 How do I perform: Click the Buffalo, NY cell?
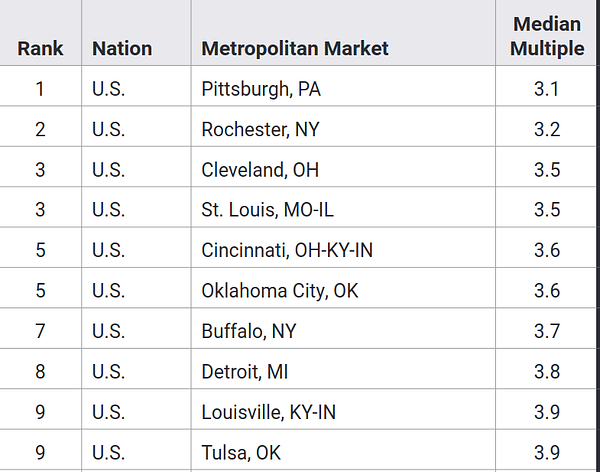click(x=249, y=331)
